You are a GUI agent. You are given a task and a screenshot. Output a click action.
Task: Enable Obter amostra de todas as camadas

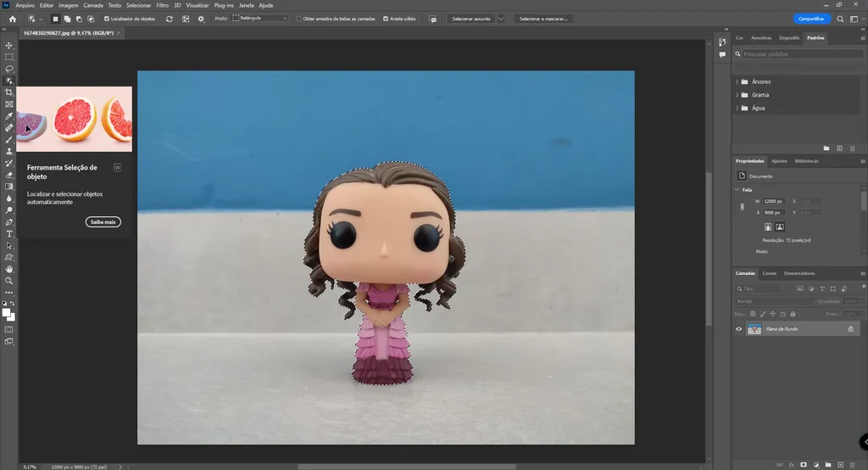(299, 19)
